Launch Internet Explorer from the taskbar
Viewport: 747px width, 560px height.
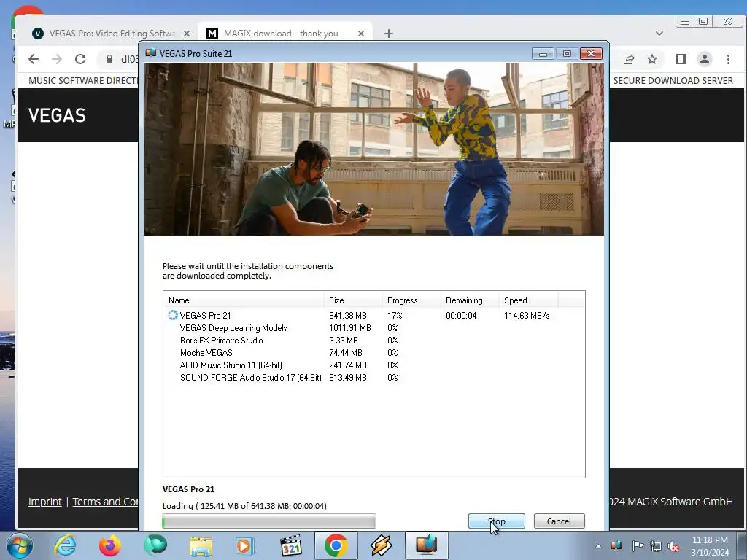click(x=65, y=545)
